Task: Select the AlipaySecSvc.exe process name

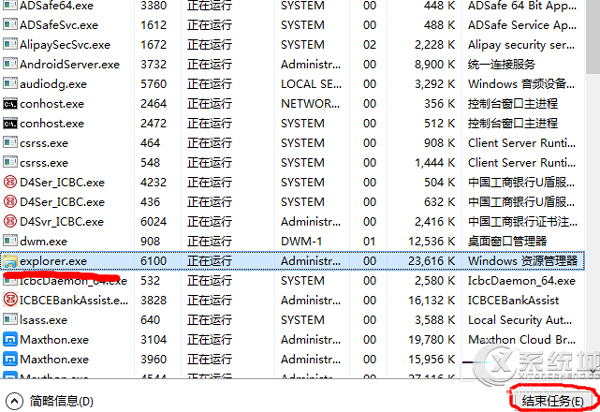Action: [x=65, y=45]
